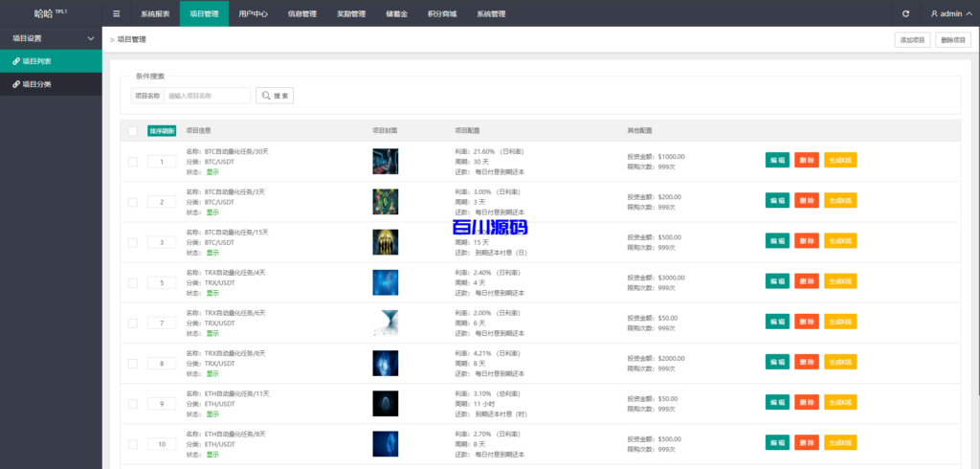980x469 pixels.
Task: Open the 系统报表 menu tab
Action: coord(155,14)
